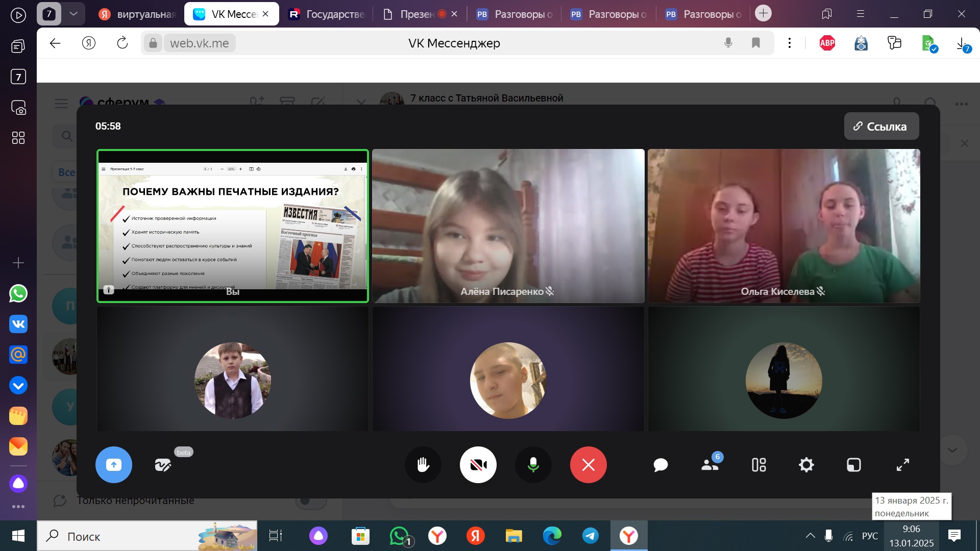
Task: Close the VK Мессенджер browser tab
Action: (x=265, y=14)
